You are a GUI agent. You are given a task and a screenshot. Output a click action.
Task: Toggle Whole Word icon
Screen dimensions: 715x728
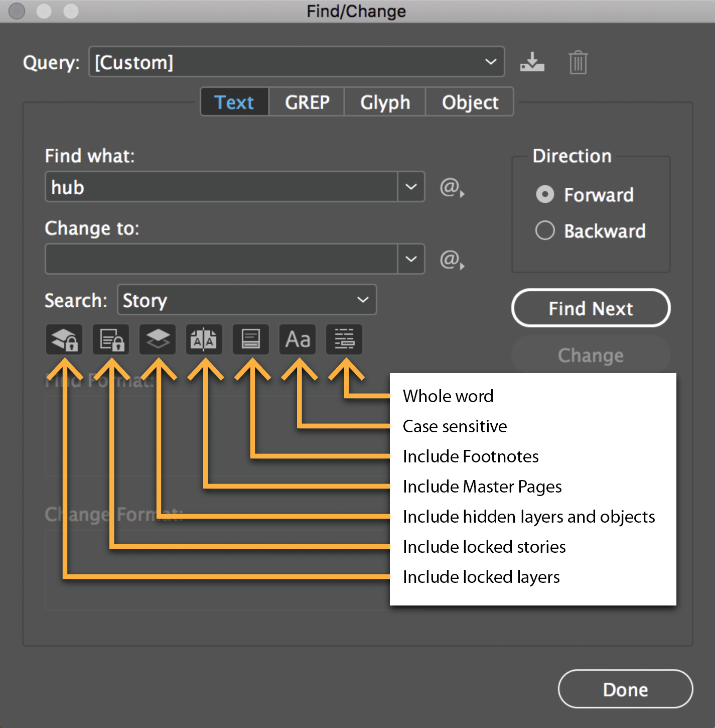(344, 340)
